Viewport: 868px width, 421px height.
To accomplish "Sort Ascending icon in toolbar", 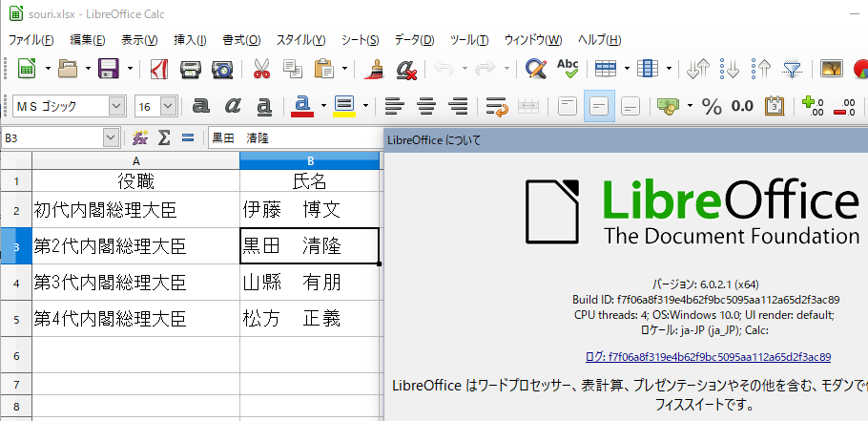I will (730, 69).
